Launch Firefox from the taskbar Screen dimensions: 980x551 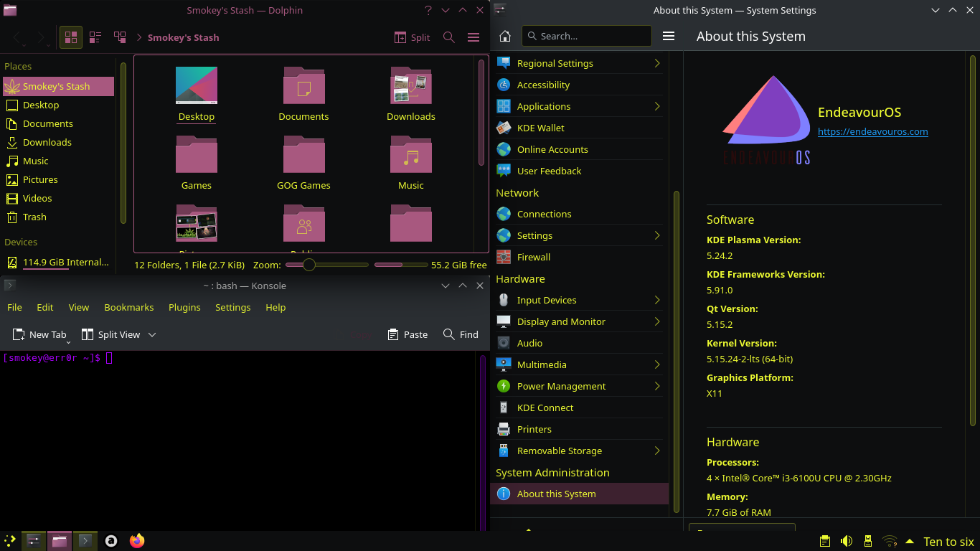point(137,541)
